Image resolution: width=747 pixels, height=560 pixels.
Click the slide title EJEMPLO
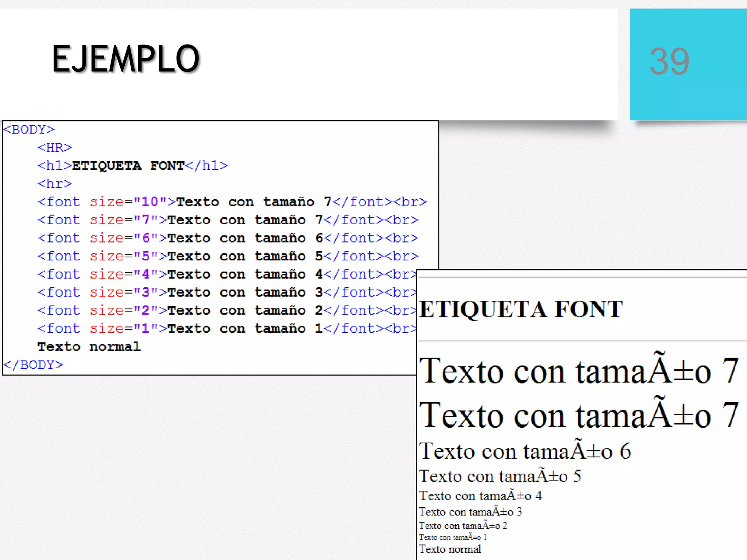click(126, 59)
